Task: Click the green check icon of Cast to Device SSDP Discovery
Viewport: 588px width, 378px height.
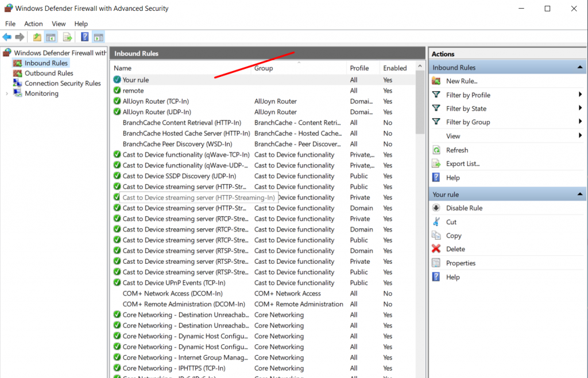Action: pyautogui.click(x=117, y=176)
